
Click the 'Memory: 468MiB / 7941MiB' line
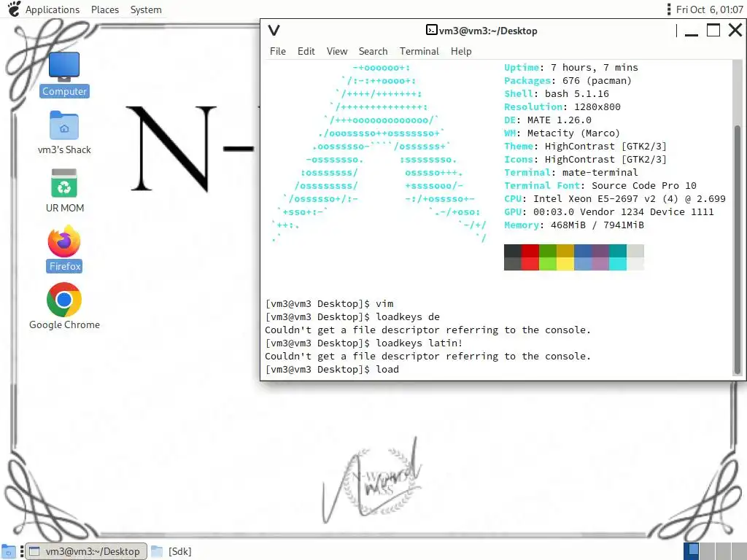[574, 225]
